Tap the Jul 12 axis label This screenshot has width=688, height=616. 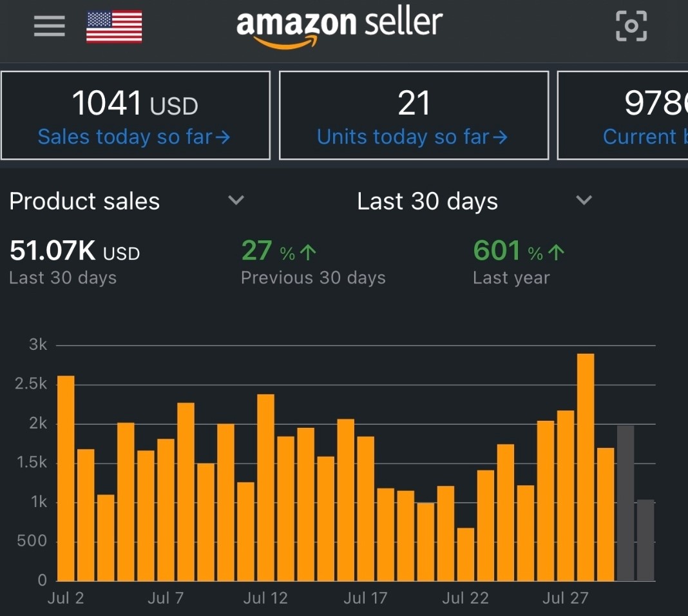pyautogui.click(x=265, y=598)
